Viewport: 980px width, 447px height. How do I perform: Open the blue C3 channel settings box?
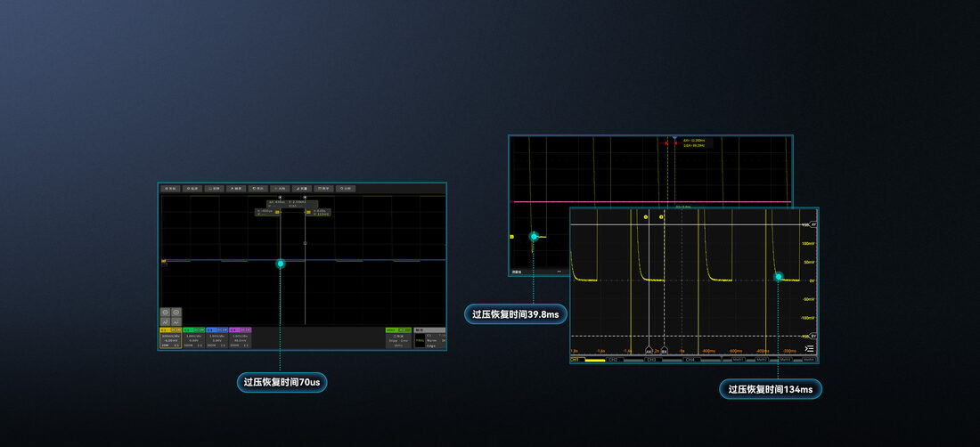click(216, 337)
